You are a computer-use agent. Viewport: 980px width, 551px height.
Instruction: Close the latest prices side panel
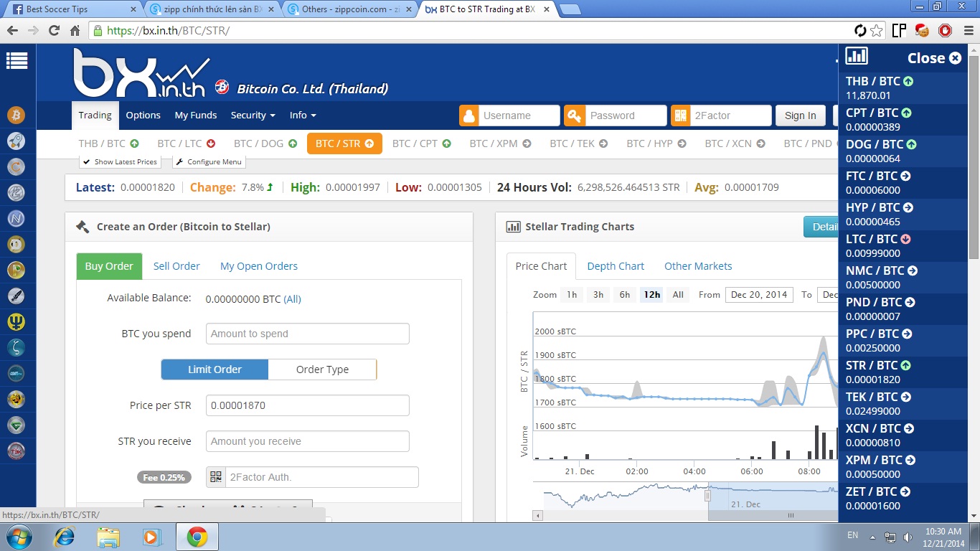click(x=934, y=58)
